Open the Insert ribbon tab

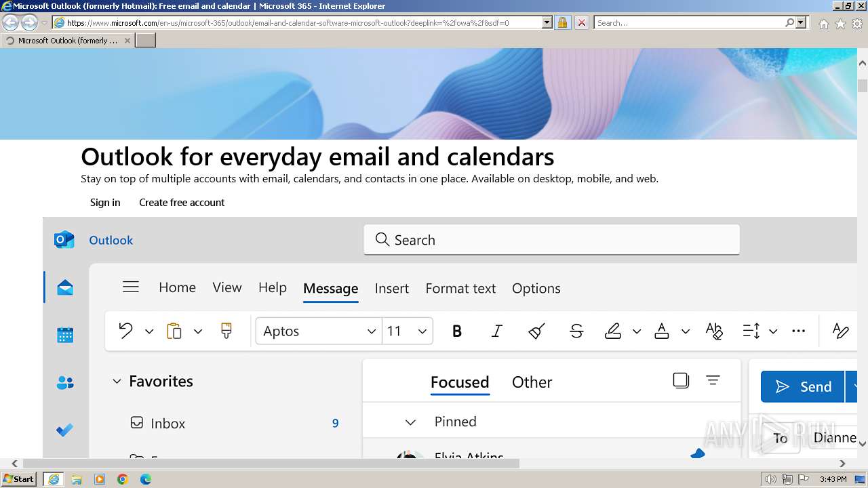click(392, 288)
